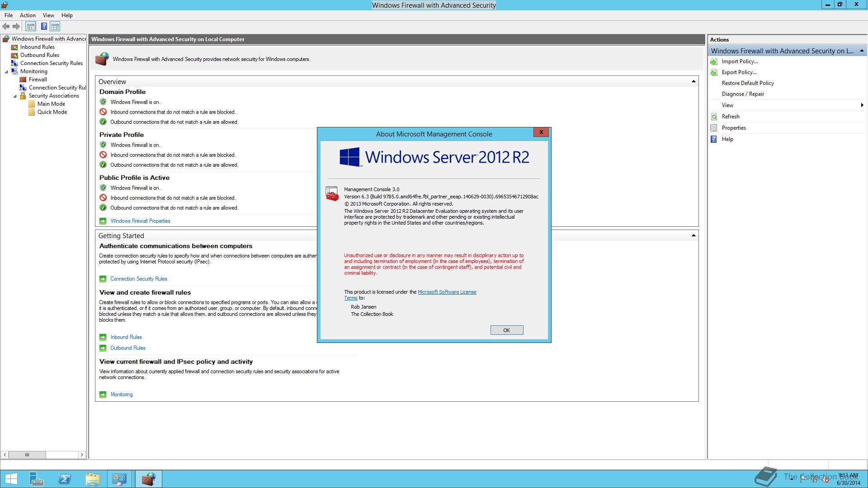This screenshot has height=488, width=868.
Task: Follow the Monitoring link in Getting Started
Action: point(122,394)
